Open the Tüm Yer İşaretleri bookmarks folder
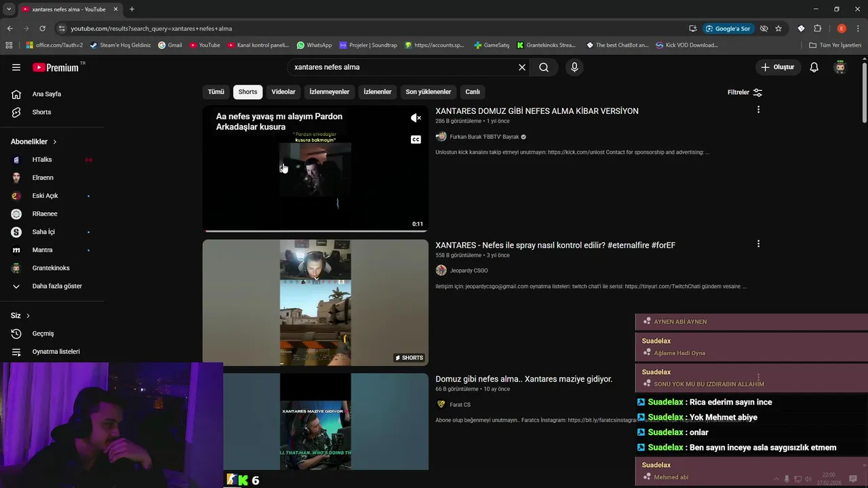Screen dimensions: 868x488 click(835, 45)
